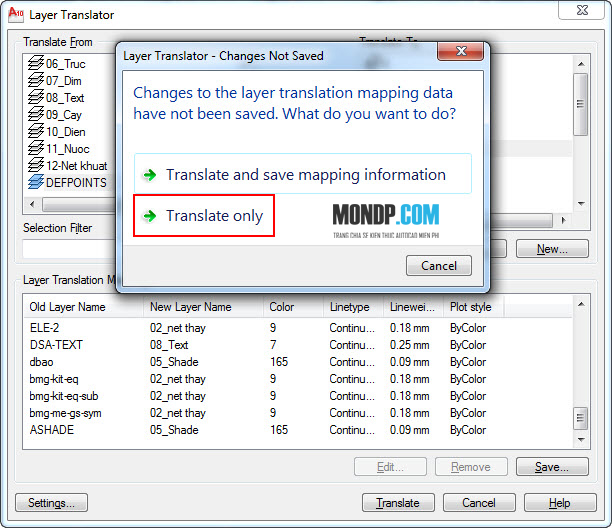Click the Edit... mapping button
Screen dimensions: 612x528
[x=390, y=467]
